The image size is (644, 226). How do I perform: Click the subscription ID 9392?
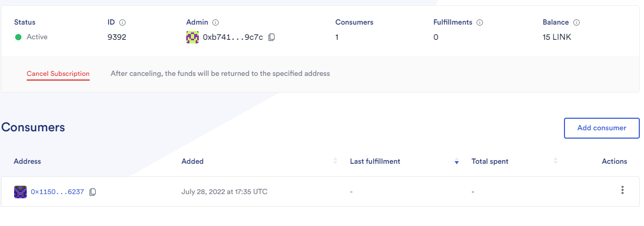coord(117,37)
